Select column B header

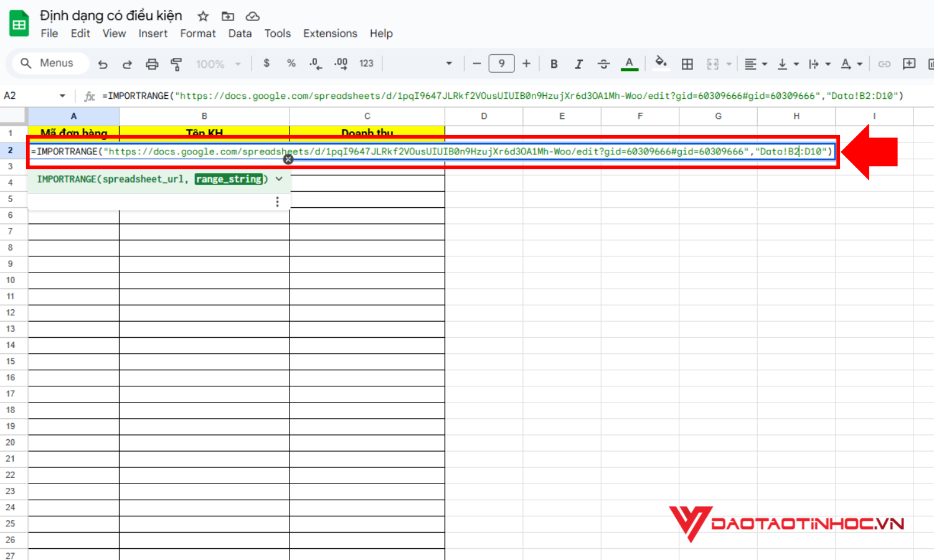pos(204,116)
